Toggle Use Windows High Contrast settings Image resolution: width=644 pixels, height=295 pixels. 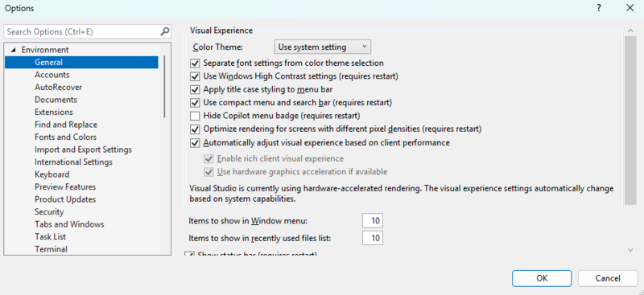click(195, 76)
